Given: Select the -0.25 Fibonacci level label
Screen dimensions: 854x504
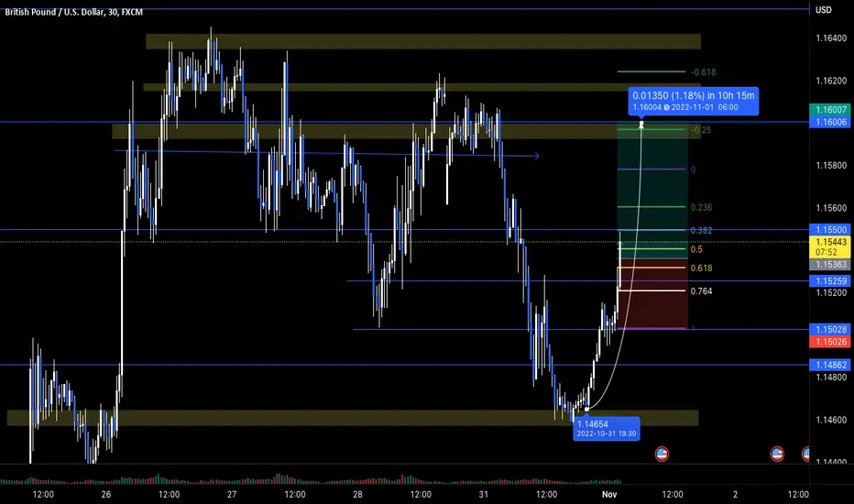Looking at the screenshot, I should 701,130.
